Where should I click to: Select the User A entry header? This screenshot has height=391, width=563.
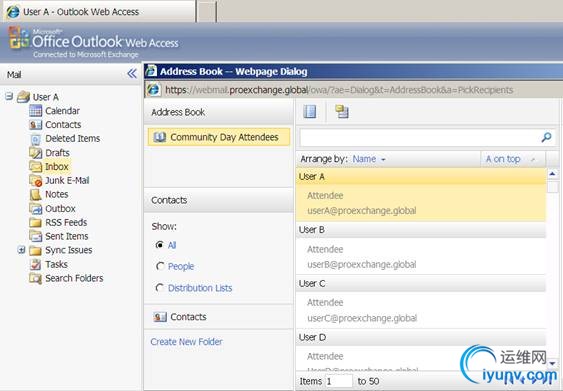(x=421, y=176)
